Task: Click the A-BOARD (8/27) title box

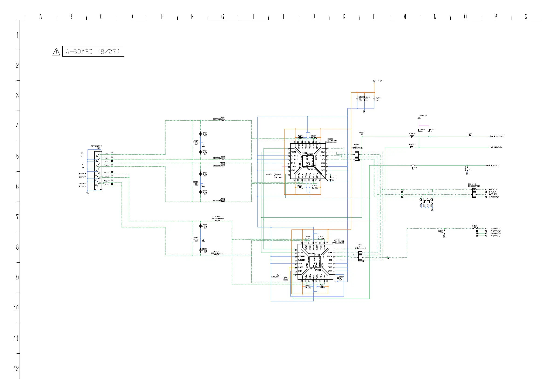Action: (x=93, y=51)
